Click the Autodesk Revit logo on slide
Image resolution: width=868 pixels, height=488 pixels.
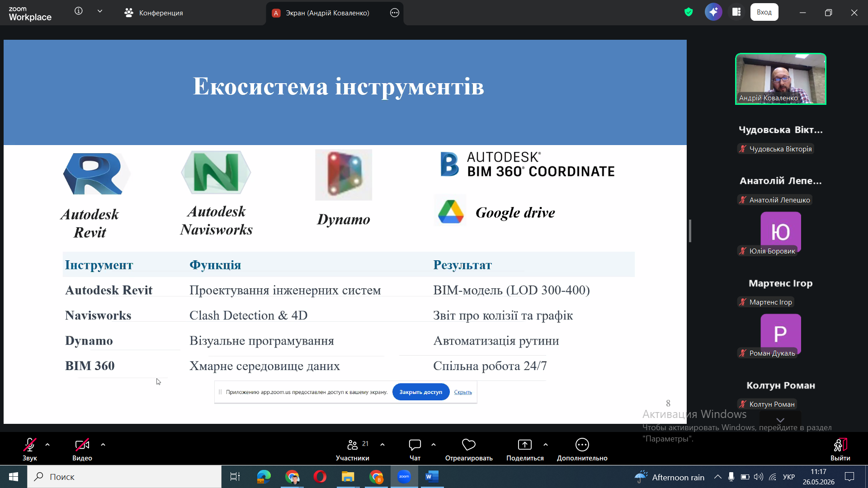click(x=96, y=174)
